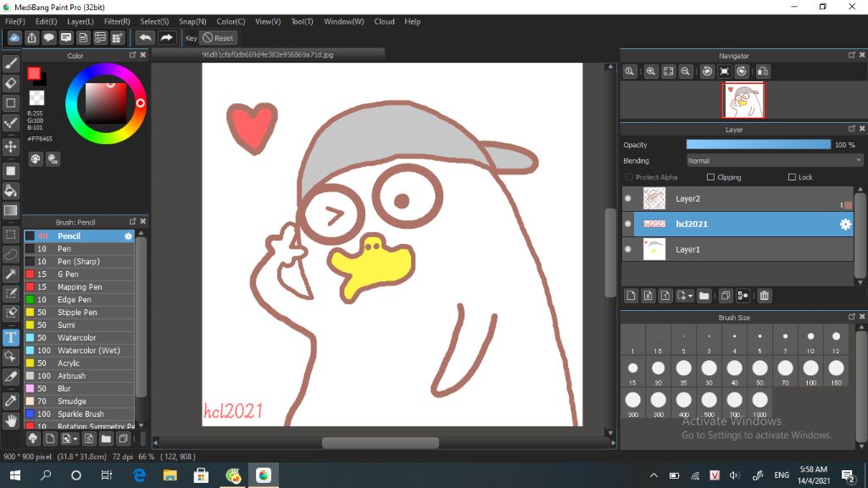Click the Navigator preview thumbnail
The height and width of the screenshot is (488, 868).
tap(743, 100)
